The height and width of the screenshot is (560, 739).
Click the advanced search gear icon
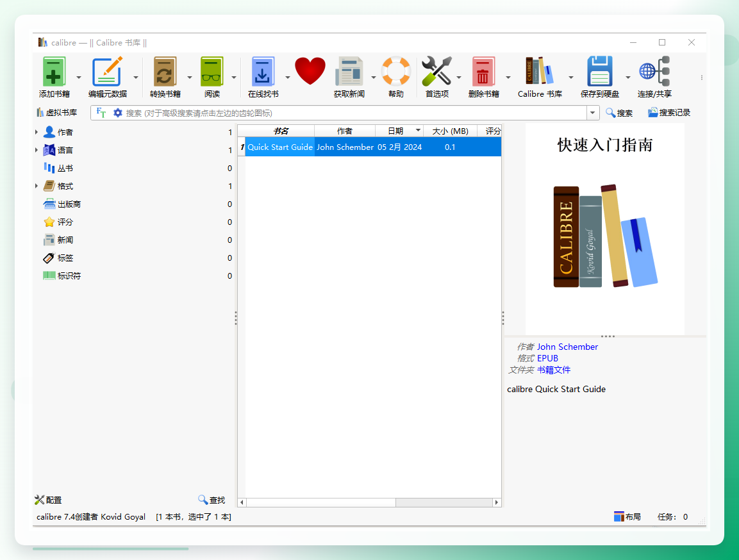click(117, 113)
